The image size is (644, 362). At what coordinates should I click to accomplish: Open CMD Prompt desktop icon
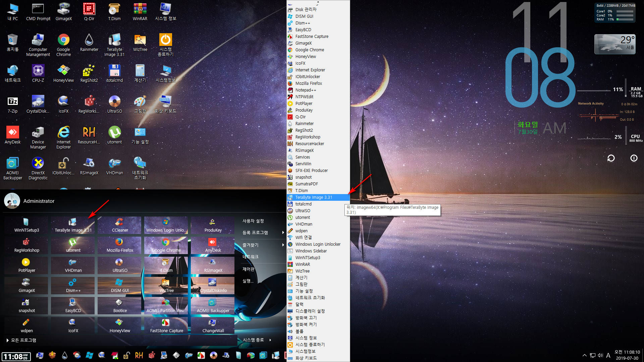38,12
